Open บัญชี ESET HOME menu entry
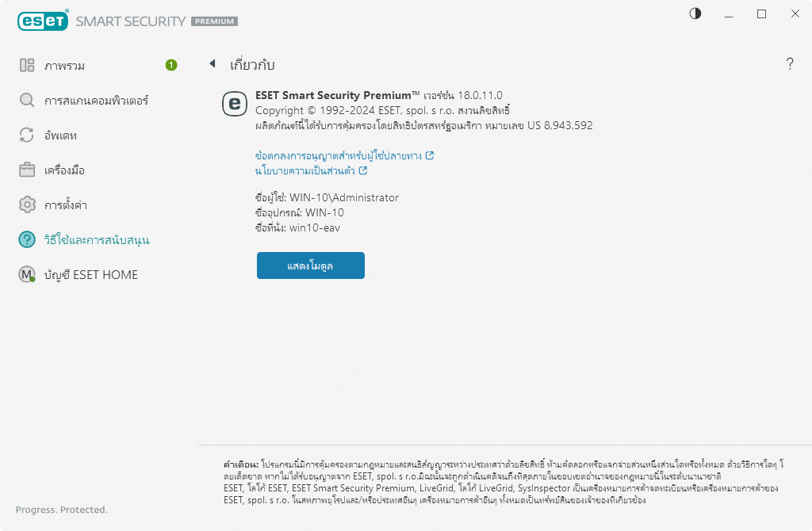812x531 pixels. point(91,275)
